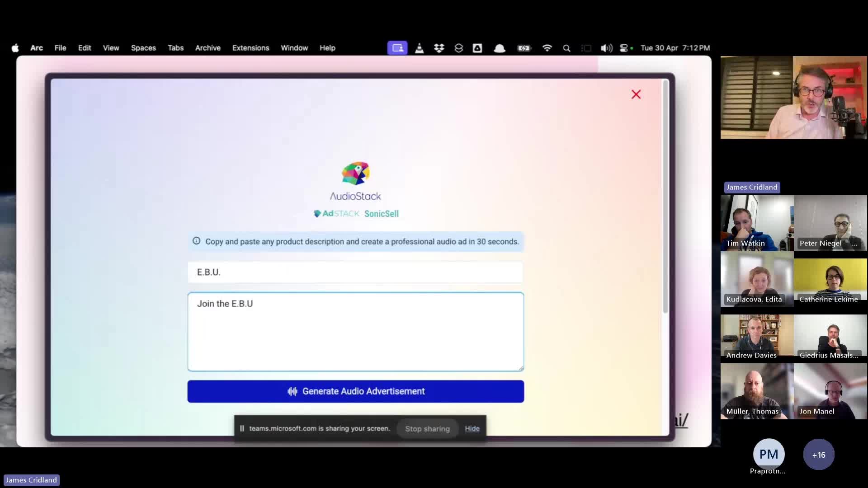
Task: Click the screen sharing status icon
Action: 397,48
